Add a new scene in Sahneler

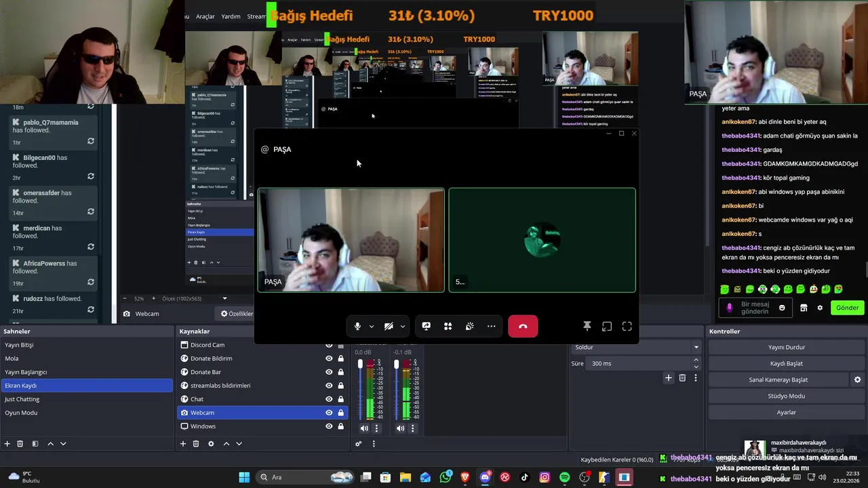pos(7,444)
